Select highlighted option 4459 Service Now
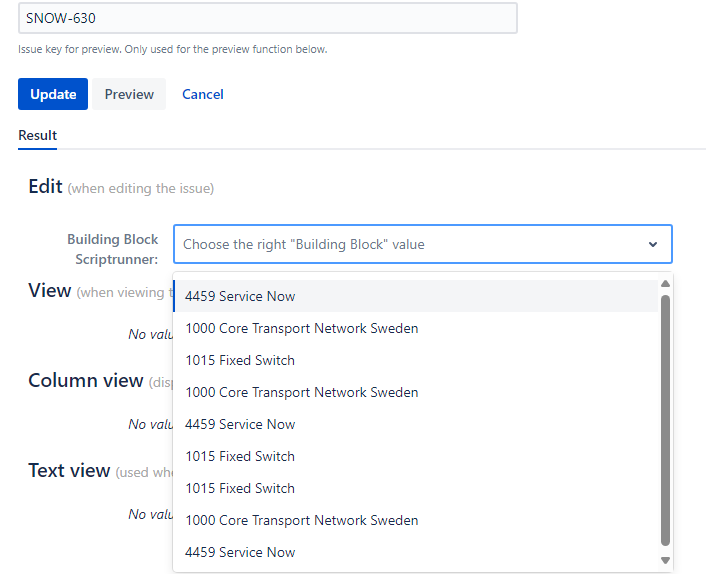706x579 pixels. pyautogui.click(x=415, y=296)
